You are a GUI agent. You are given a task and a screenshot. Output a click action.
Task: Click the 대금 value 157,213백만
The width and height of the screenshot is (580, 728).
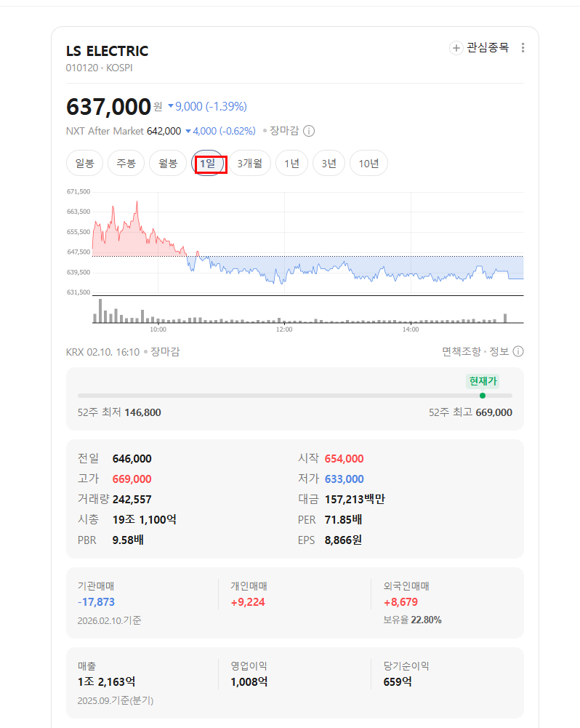[355, 500]
